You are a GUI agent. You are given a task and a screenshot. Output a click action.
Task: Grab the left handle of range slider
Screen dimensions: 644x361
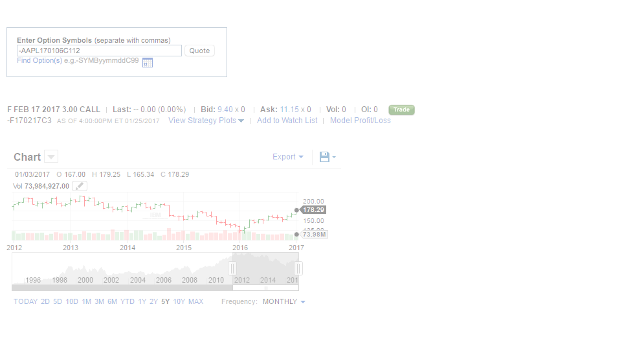tap(232, 268)
